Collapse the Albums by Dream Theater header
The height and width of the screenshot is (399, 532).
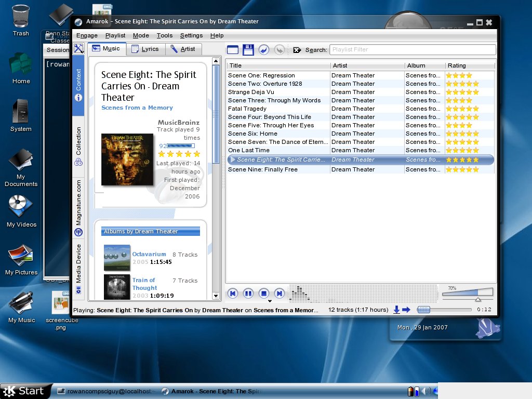click(x=150, y=231)
